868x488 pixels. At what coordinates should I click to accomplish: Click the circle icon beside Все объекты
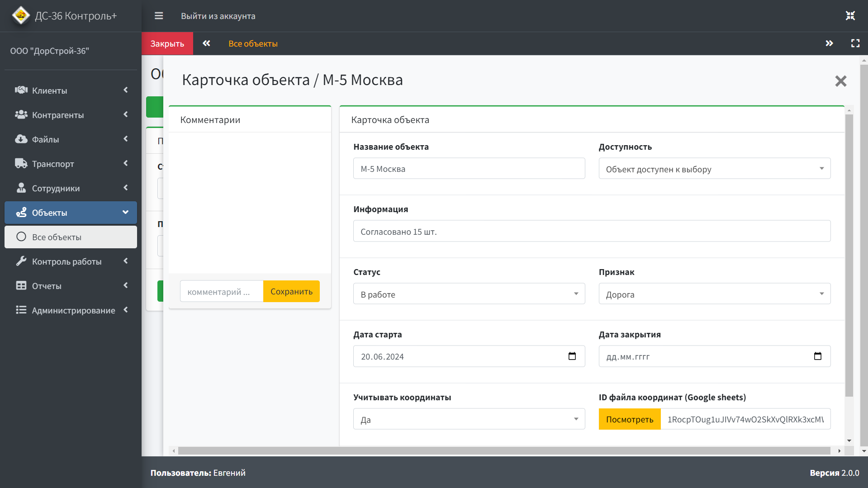tap(21, 237)
